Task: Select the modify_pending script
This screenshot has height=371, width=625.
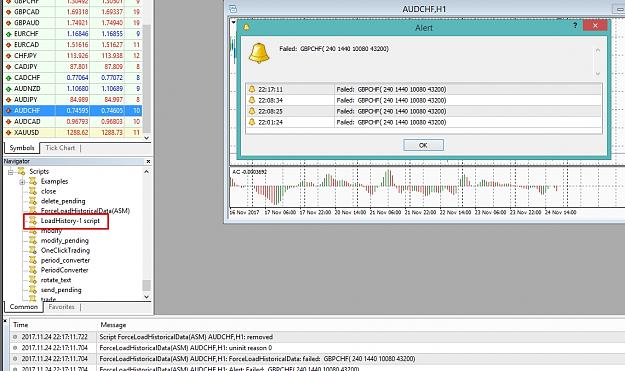Action: click(x=65, y=241)
